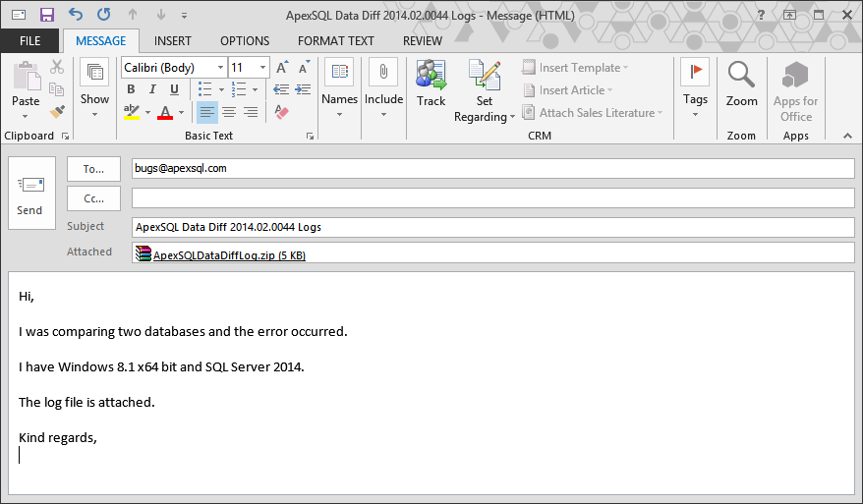Switch to the FORMAT TEXT tab
The width and height of the screenshot is (863, 504).
[x=336, y=41]
